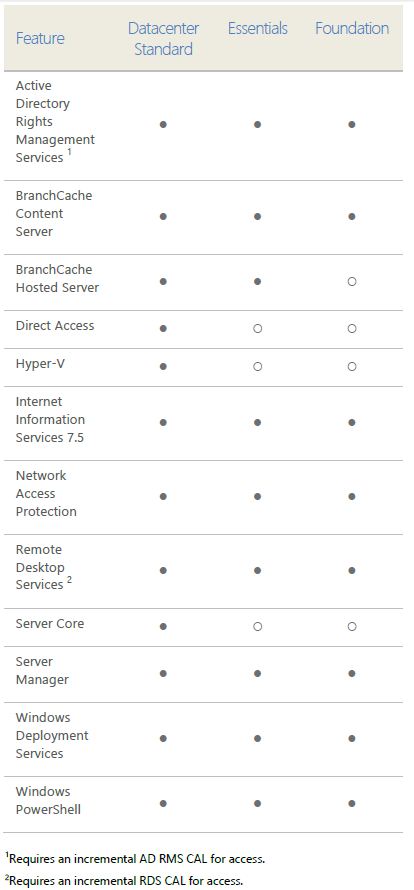
Task: Click the Hyper-V filled dot under Datacenter Standard
Action: click(164, 367)
